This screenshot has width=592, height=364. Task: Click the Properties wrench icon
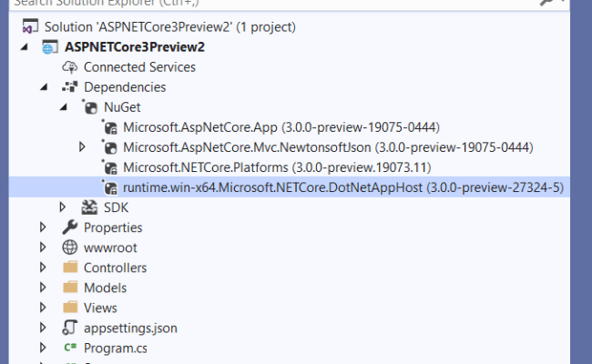tap(70, 227)
